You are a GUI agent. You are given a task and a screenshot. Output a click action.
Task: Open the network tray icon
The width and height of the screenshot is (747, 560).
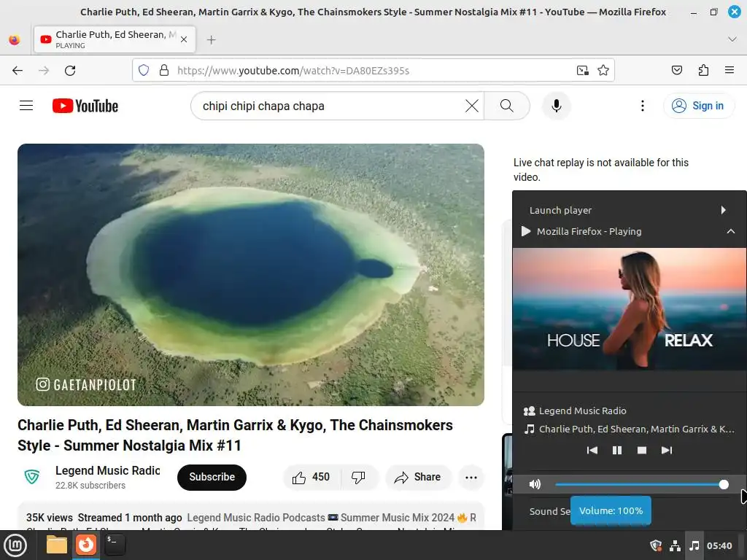tap(675, 545)
